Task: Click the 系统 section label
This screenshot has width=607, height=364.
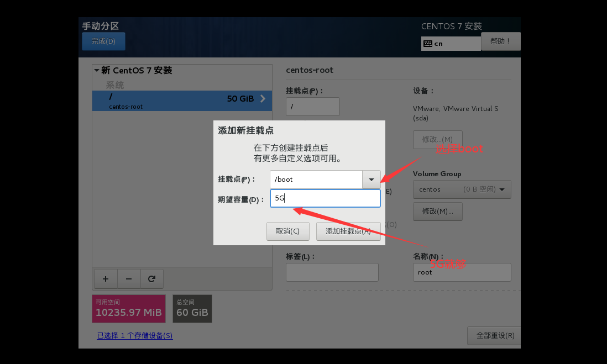Action: 114,85
